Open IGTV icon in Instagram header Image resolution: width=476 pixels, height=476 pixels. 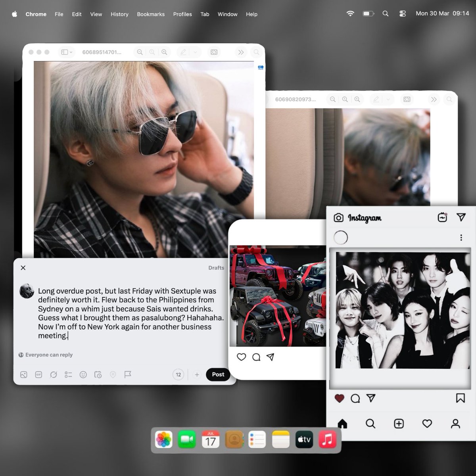click(442, 217)
